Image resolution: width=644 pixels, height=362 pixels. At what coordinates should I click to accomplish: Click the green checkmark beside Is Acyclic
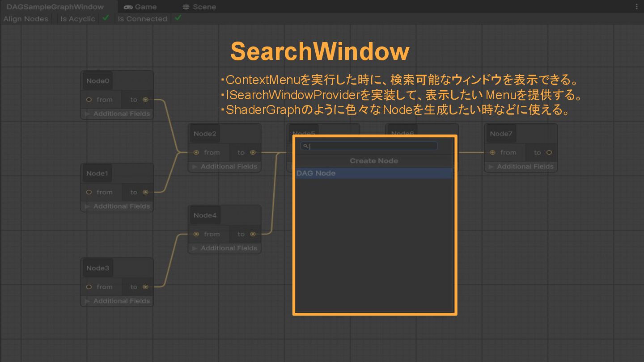pos(106,18)
